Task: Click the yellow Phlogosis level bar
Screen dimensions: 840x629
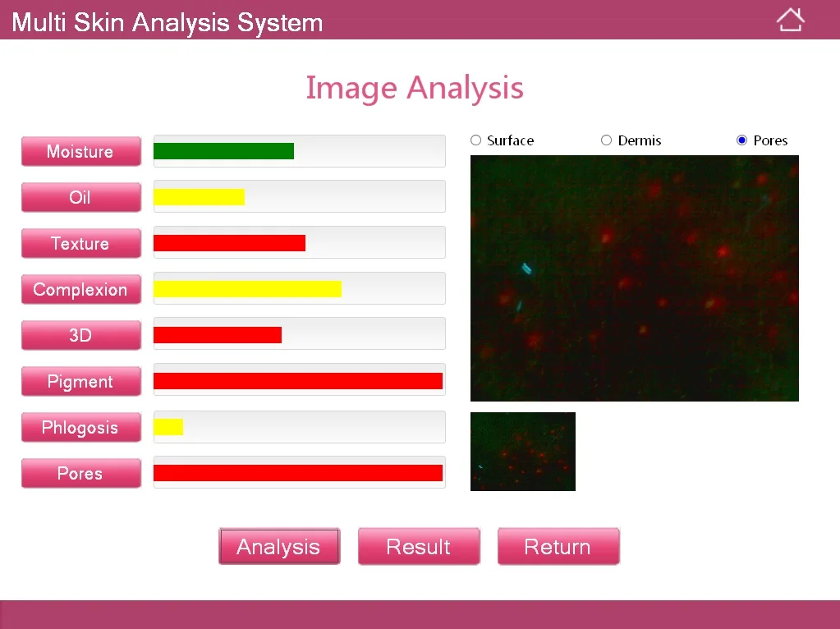Action: [x=168, y=427]
